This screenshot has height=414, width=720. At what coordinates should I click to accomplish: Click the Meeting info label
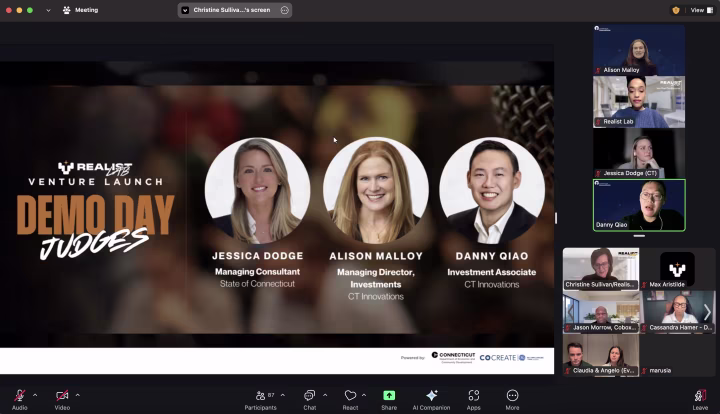pyautogui.click(x=80, y=10)
